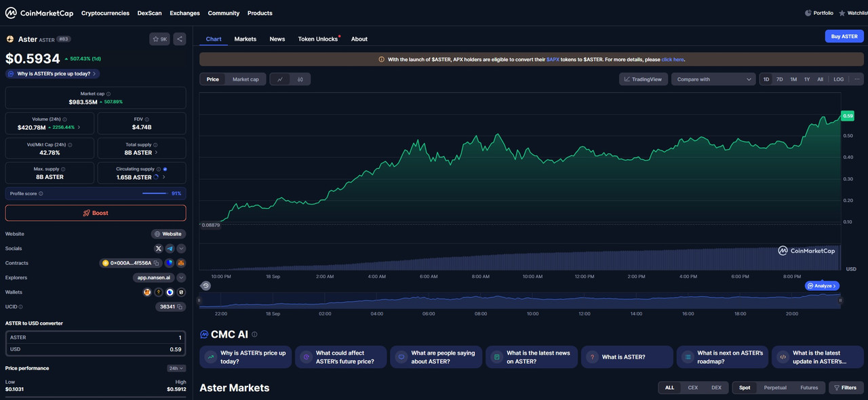Screen dimensions: 868x400
Task: Click the Volume (24h) info icon
Action: pos(65,119)
